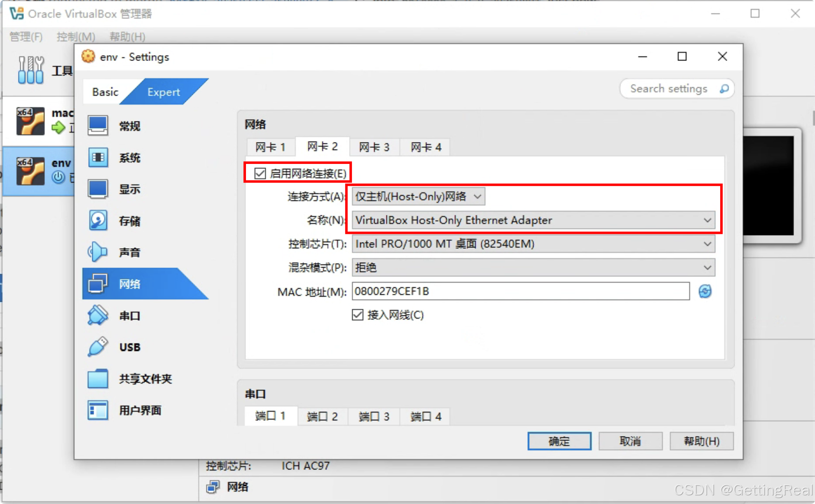
Task: Open the 用户界面 user interface icon
Action: point(98,410)
